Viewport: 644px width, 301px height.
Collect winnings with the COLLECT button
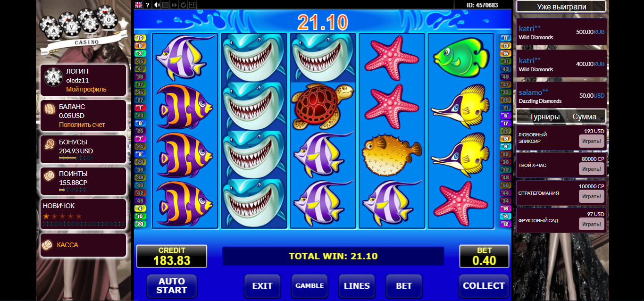[x=484, y=286]
